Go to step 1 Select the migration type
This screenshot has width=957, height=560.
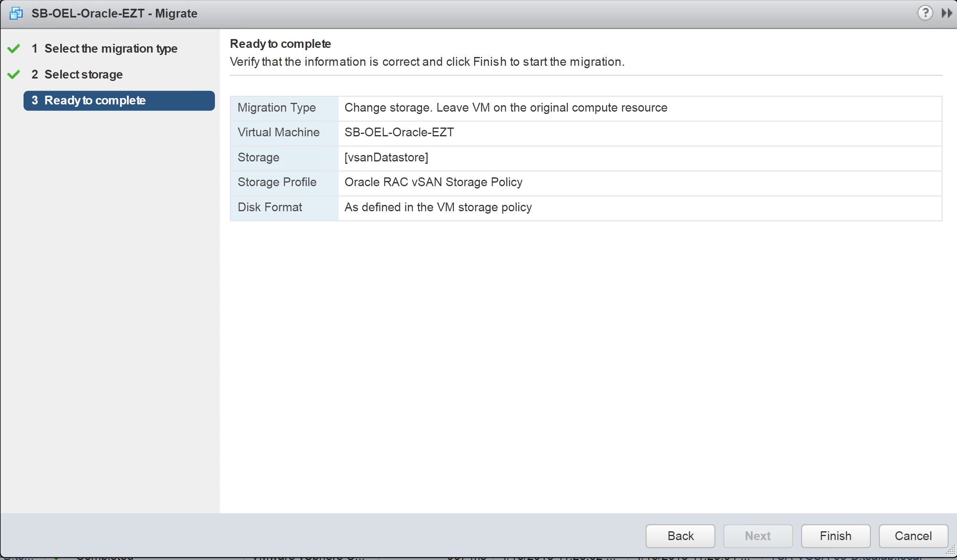click(x=111, y=49)
